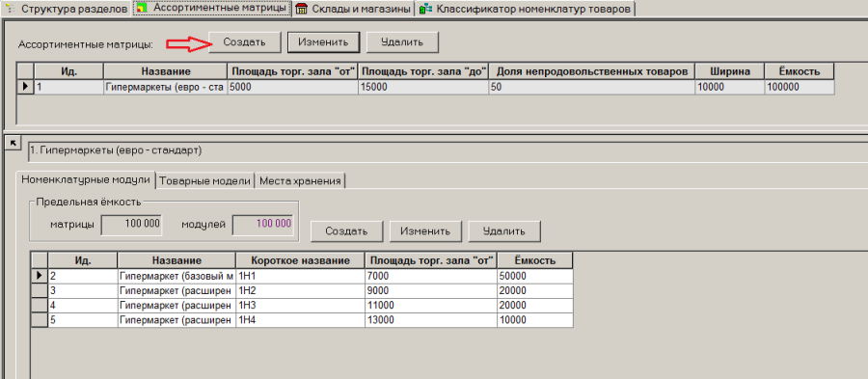Screen dimensions: 868x379
Task: Click Доля непродовольственных товаров column header
Action: [x=592, y=71]
